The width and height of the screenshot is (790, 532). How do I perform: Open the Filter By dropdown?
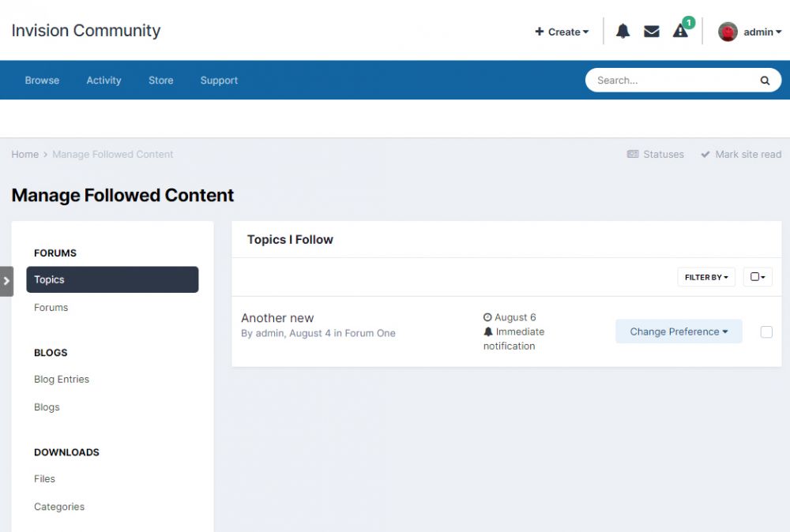(x=705, y=277)
